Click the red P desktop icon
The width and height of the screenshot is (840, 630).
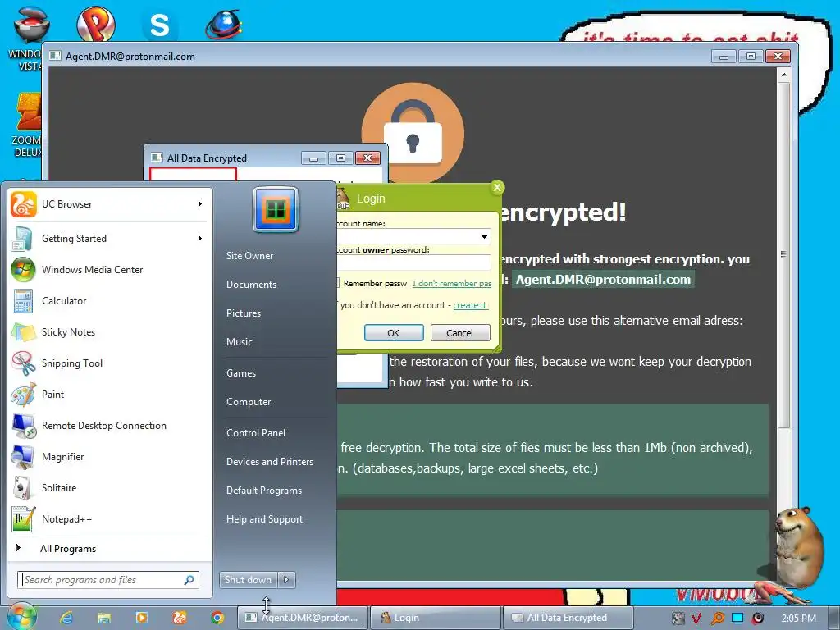96,24
